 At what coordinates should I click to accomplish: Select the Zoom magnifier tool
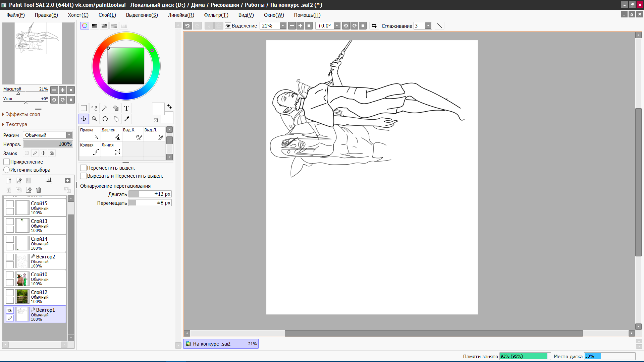(95, 119)
